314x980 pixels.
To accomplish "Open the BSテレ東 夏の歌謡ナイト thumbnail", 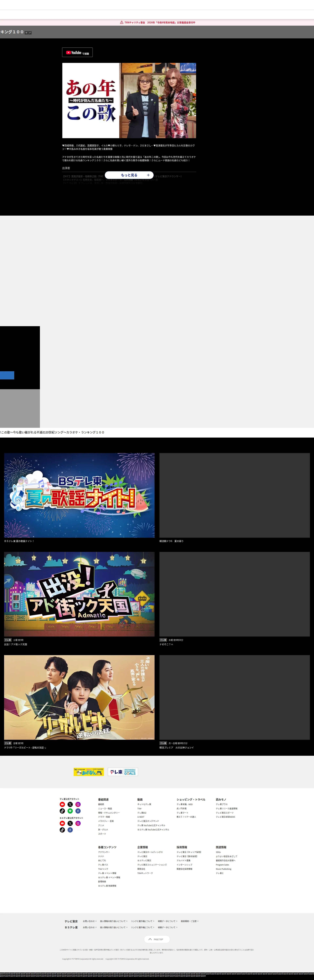I will [79, 495].
